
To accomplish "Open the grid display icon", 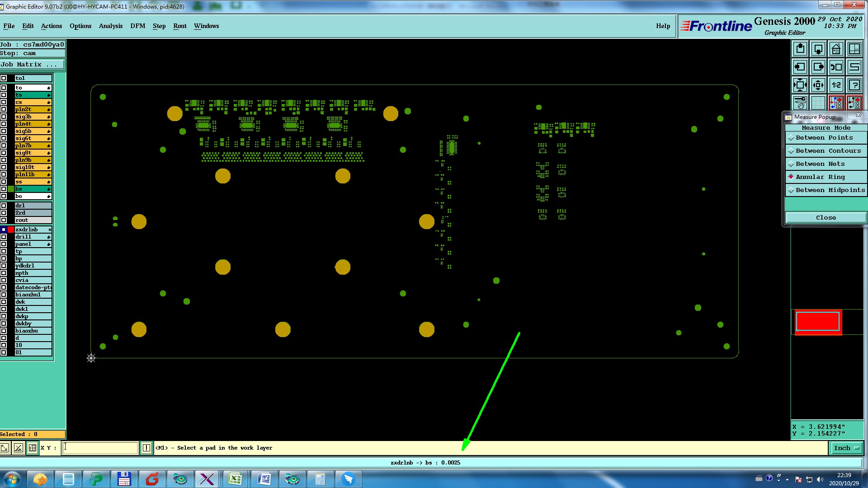I will point(818,103).
